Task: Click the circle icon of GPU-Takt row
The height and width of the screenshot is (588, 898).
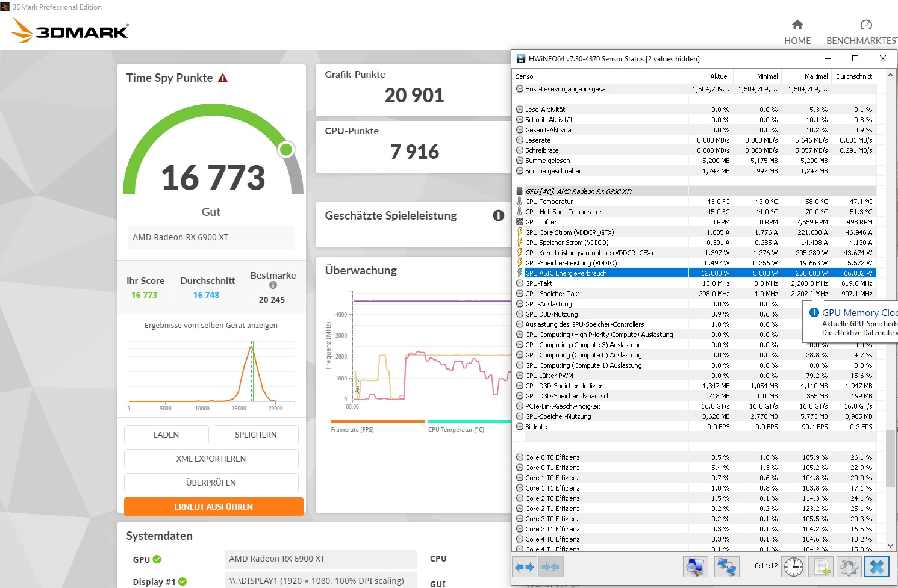Action: click(520, 283)
